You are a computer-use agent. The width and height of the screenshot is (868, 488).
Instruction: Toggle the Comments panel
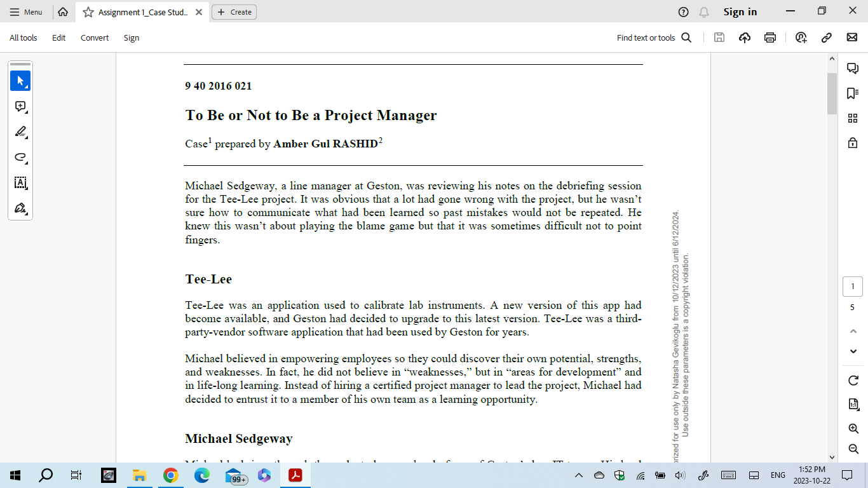tap(852, 67)
